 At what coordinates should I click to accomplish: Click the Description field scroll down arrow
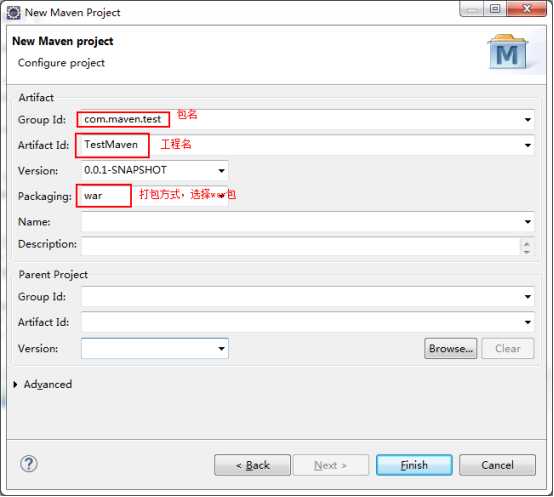[x=526, y=251]
